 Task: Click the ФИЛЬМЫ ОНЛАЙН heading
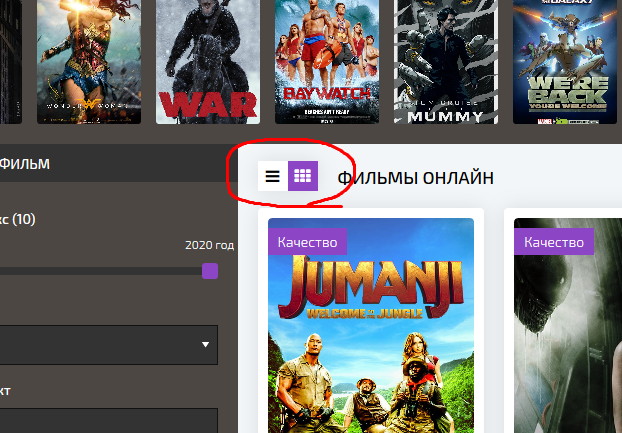415,178
